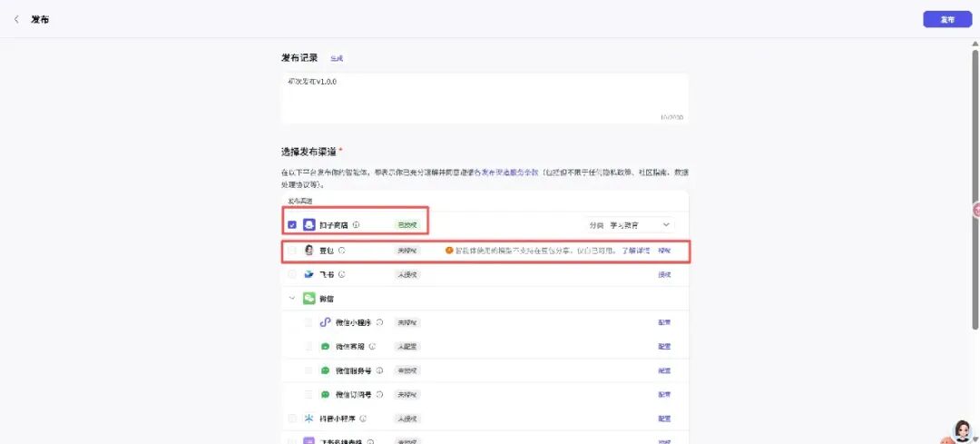
Task: Click the green 微信 logo icon
Action: (309, 299)
